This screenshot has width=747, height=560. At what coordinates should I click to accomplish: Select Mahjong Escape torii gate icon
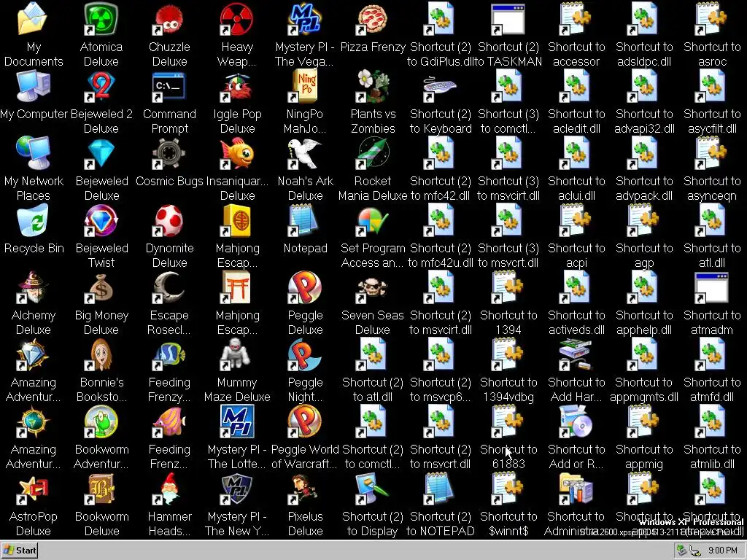(237, 287)
